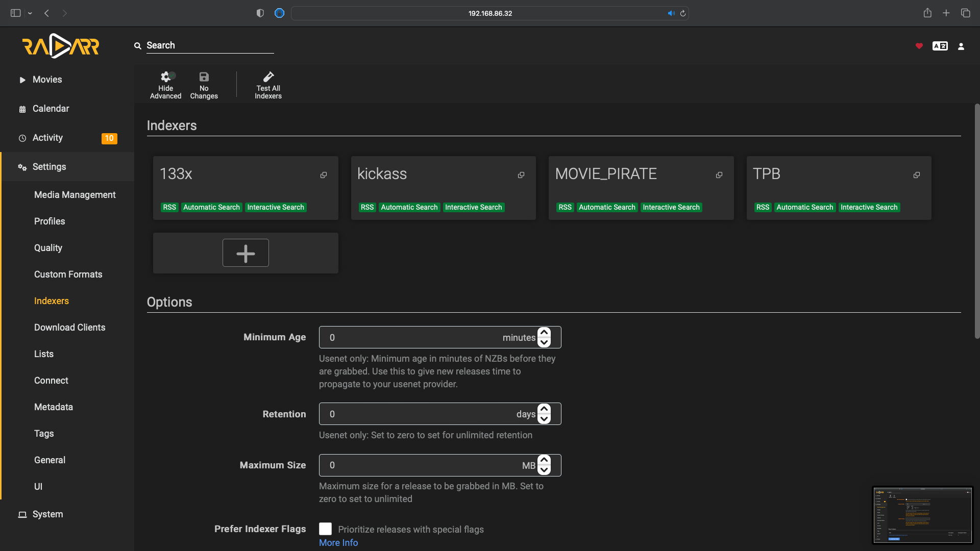Go to Media Management settings
This screenshot has width=980, height=551.
click(75, 195)
